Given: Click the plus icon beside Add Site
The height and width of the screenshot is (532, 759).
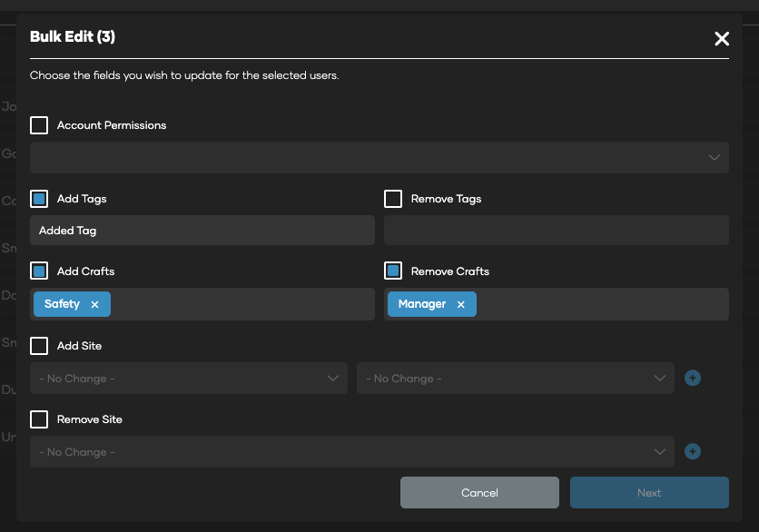Looking at the screenshot, I should point(692,378).
